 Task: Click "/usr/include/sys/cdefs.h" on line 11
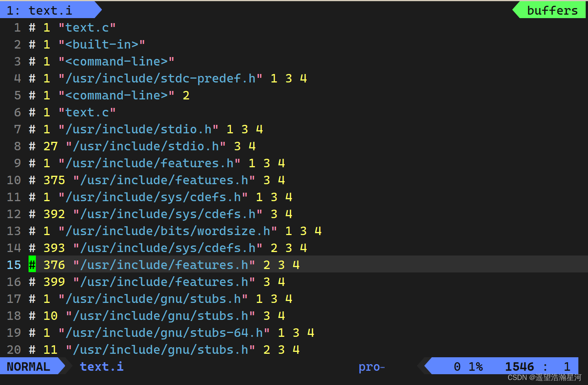[x=153, y=197]
